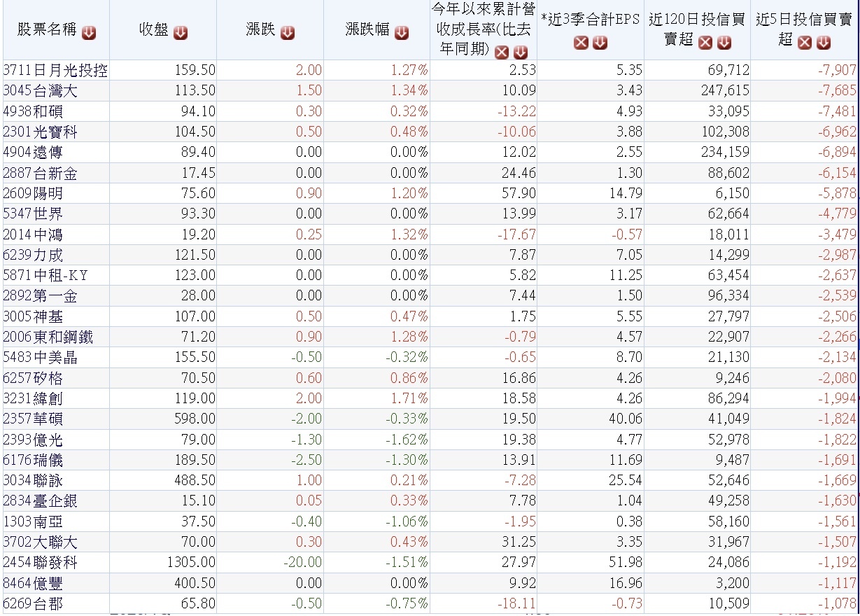This screenshot has width=860, height=616.
Task: Remove the 近5日投信買賣超 column using X icon
Action: 805,43
